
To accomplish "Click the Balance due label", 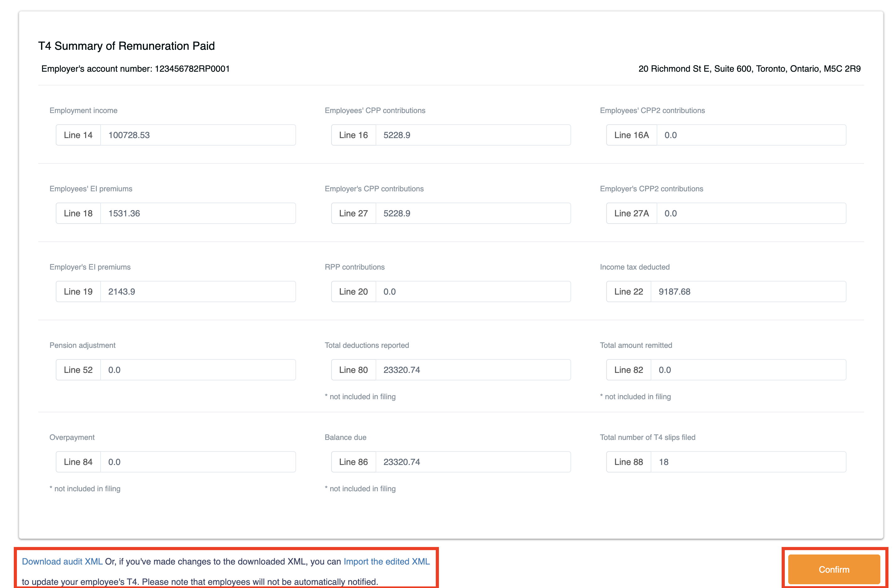I will tap(346, 437).
